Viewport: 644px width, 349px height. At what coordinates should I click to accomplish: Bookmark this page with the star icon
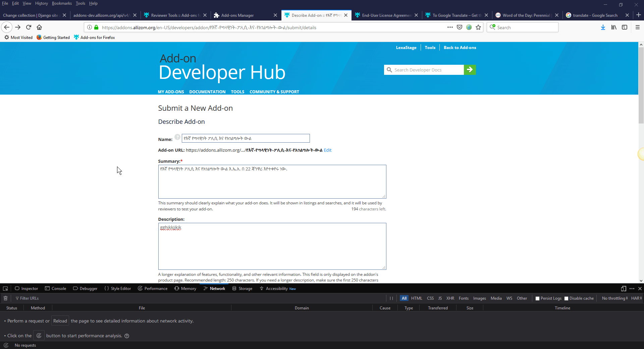click(x=478, y=28)
